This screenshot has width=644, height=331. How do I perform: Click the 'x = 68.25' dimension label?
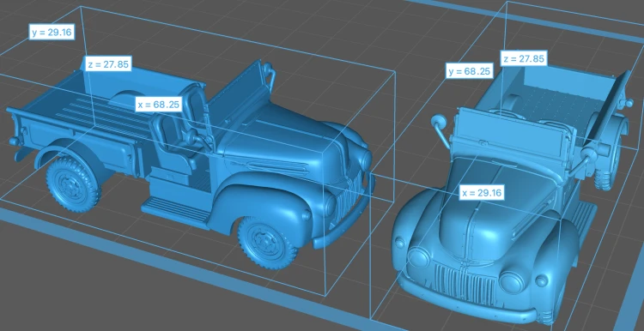(159, 104)
